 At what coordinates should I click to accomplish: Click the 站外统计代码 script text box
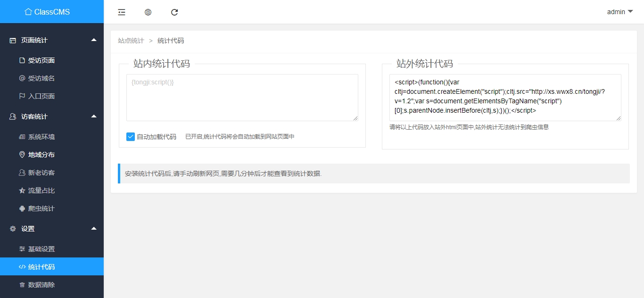(x=505, y=98)
